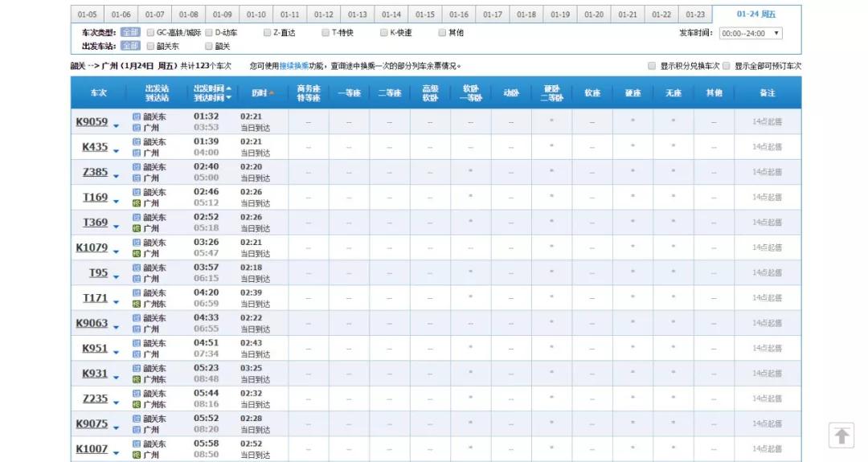Expand stop details arrow next to T95
This screenshot has width=868, height=462.
117,277
